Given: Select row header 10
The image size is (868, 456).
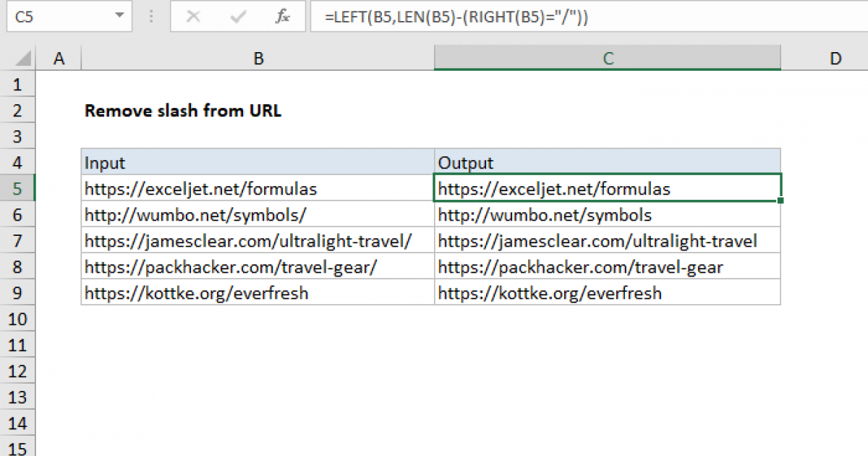Looking at the screenshot, I should [18, 318].
